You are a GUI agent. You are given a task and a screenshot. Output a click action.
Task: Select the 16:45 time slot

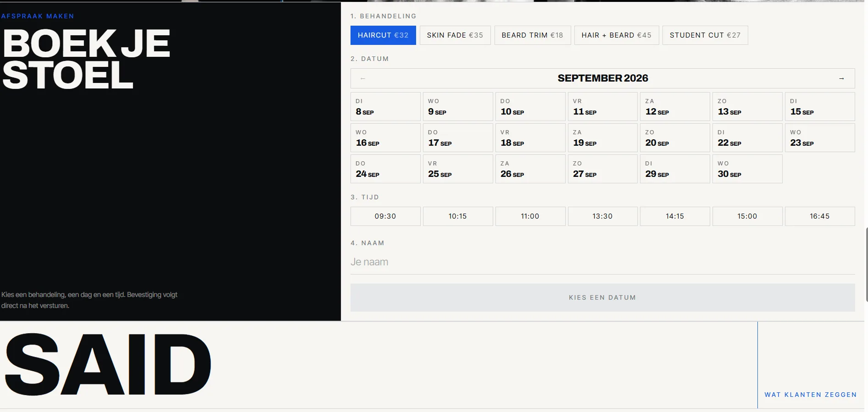point(820,216)
